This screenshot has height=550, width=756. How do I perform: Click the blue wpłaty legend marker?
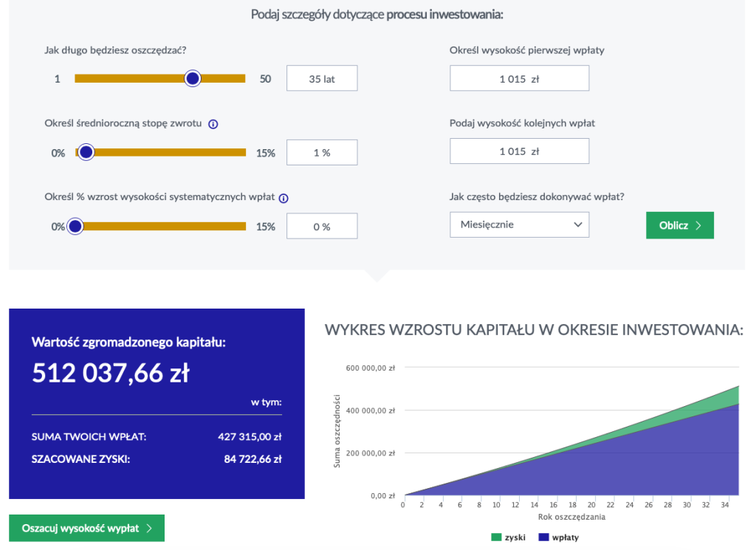click(543, 537)
